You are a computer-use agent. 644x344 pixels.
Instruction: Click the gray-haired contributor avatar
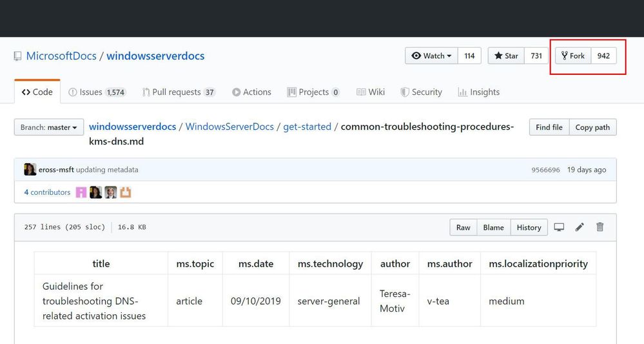pos(111,192)
